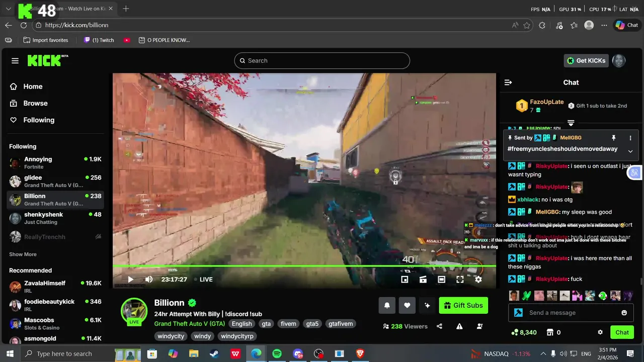Viewport: 644px width, 362px height.
Task: Select the green headphones frog emote
Action: click(x=602, y=296)
